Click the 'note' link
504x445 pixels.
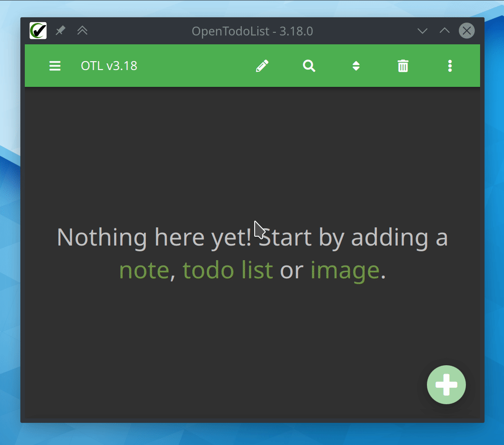pos(144,270)
